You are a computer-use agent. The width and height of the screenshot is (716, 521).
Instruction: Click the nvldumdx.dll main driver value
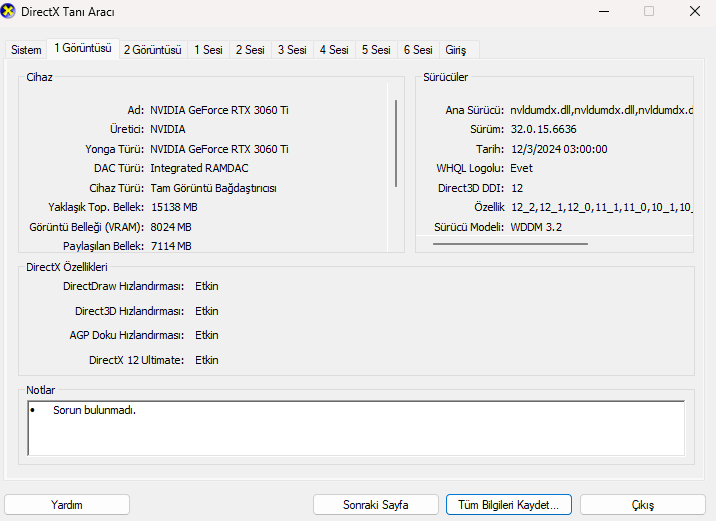click(x=601, y=110)
